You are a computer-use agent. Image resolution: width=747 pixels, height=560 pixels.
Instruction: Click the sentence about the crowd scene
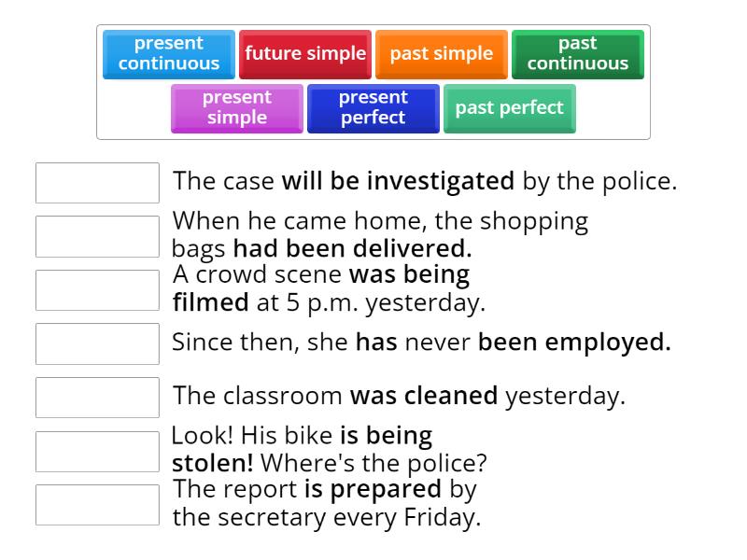pos(329,288)
